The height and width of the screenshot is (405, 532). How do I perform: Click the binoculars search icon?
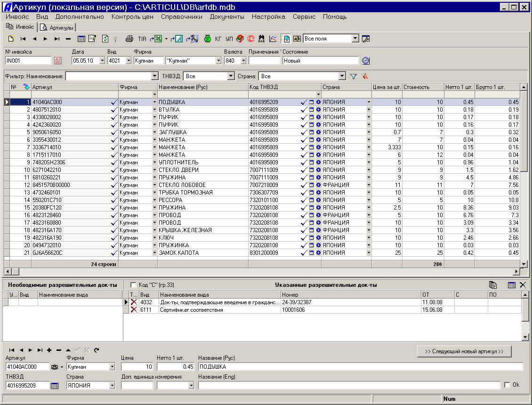[x=262, y=39]
